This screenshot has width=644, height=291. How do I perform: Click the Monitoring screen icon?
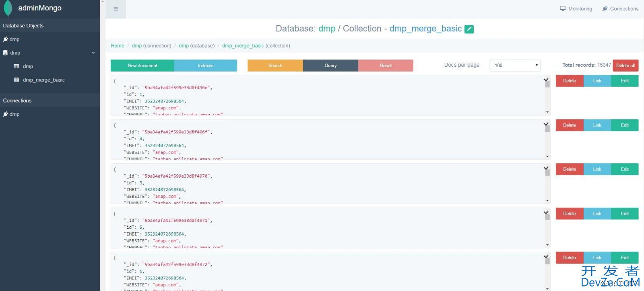563,8
